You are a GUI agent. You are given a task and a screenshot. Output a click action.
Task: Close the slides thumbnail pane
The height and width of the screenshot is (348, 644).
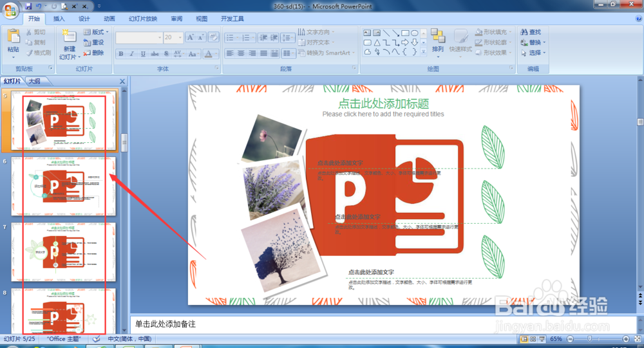click(122, 81)
